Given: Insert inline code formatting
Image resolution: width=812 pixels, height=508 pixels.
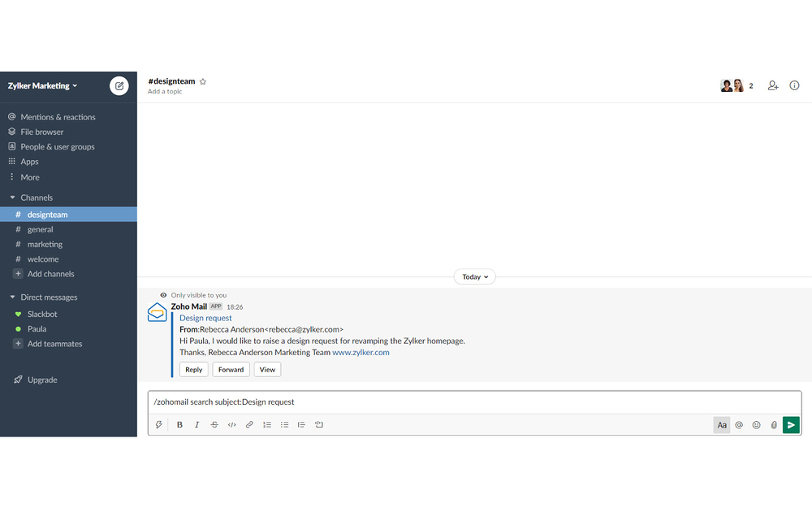Looking at the screenshot, I should [232, 424].
